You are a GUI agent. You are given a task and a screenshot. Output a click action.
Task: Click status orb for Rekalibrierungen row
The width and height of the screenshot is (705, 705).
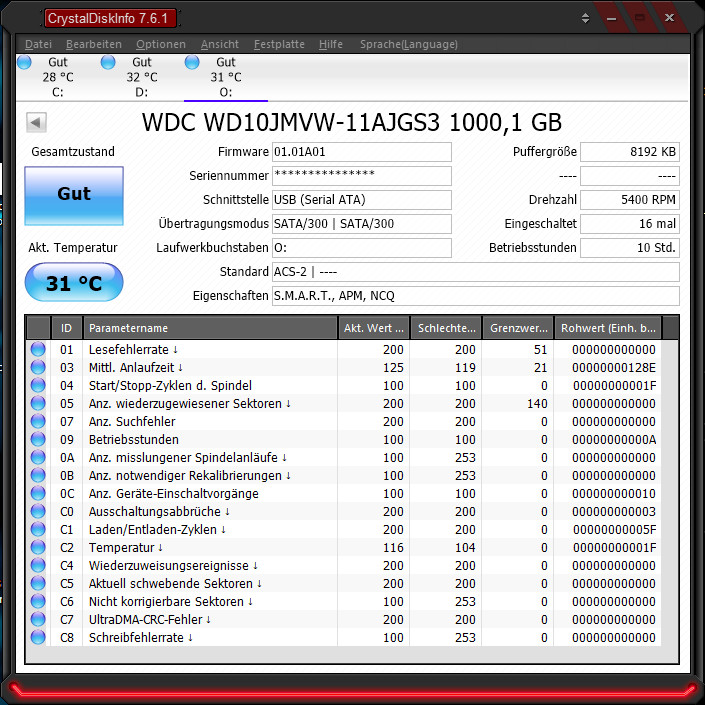pos(38,475)
